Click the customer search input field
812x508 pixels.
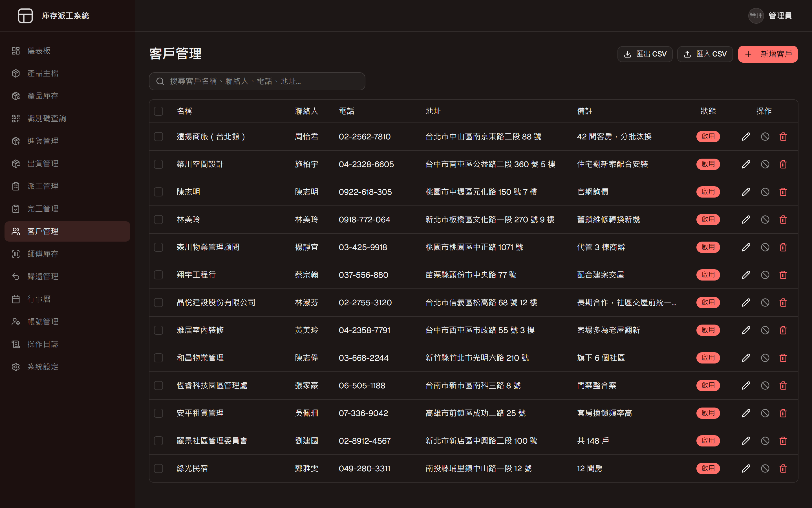click(x=257, y=81)
